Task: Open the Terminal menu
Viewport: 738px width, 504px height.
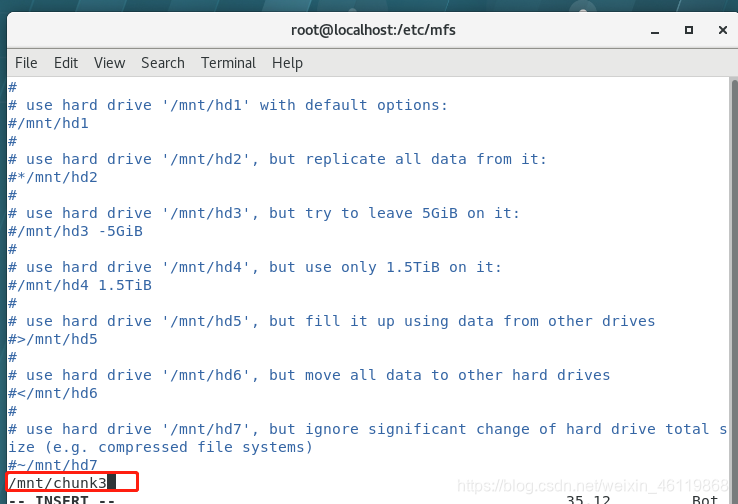Action: (228, 63)
